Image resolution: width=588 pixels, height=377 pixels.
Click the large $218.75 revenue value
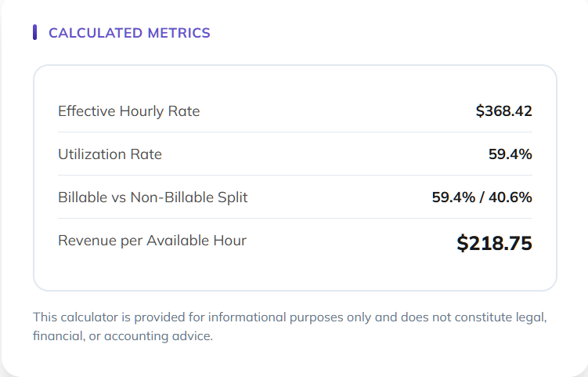coord(494,243)
